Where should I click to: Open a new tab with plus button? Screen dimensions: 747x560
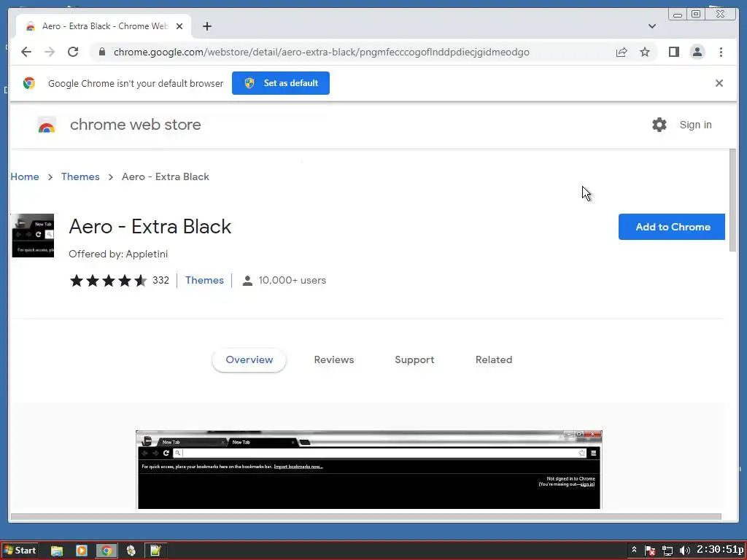point(206,26)
